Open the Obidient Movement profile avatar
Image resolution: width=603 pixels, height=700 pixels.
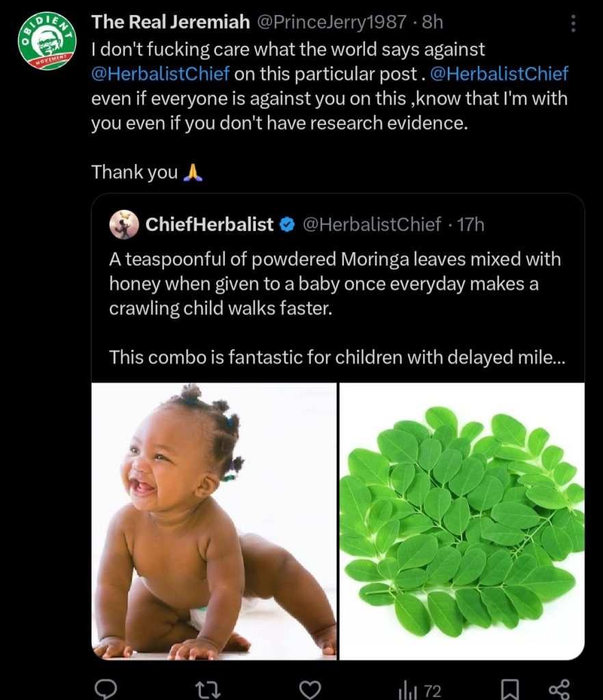pyautogui.click(x=46, y=42)
